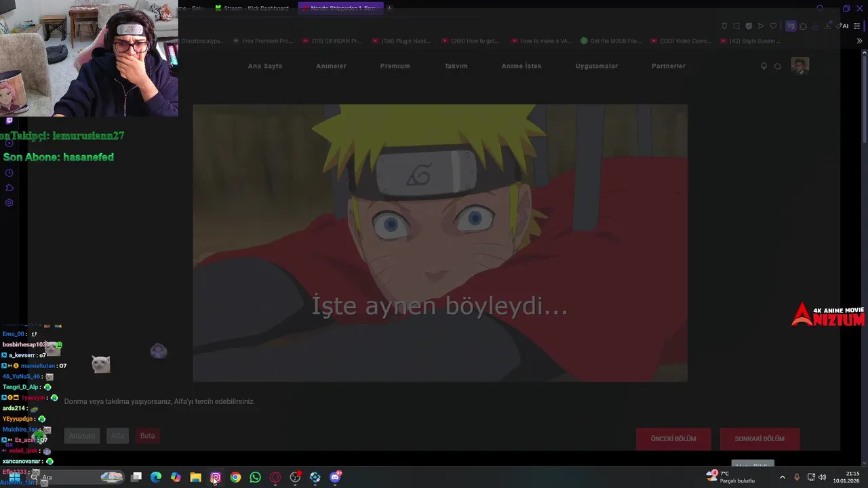Open the Animeler menu item
This screenshot has height=488, width=868.
(x=331, y=66)
